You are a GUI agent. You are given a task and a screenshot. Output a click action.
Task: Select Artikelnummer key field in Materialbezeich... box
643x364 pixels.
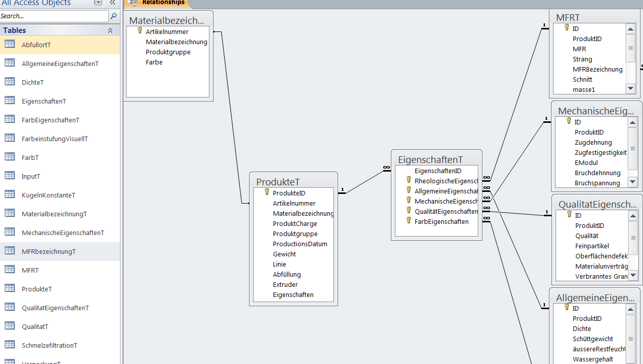click(167, 31)
